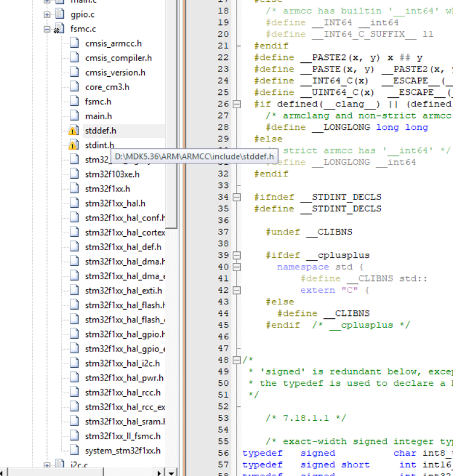Click the fsmc.h file icon
The height and width of the screenshot is (476, 453).
click(74, 101)
